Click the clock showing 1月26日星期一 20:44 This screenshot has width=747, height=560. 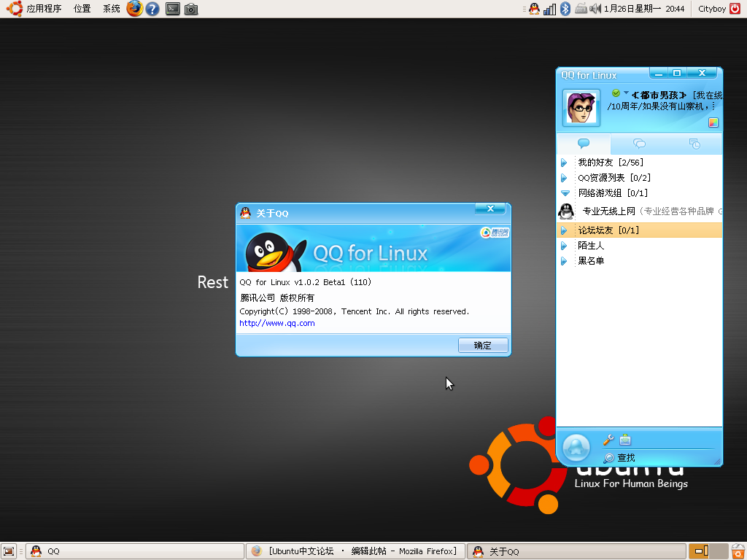[x=644, y=9]
